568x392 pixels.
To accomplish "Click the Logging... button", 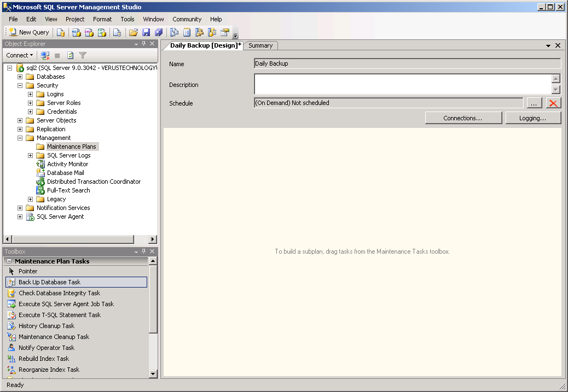I will [532, 118].
